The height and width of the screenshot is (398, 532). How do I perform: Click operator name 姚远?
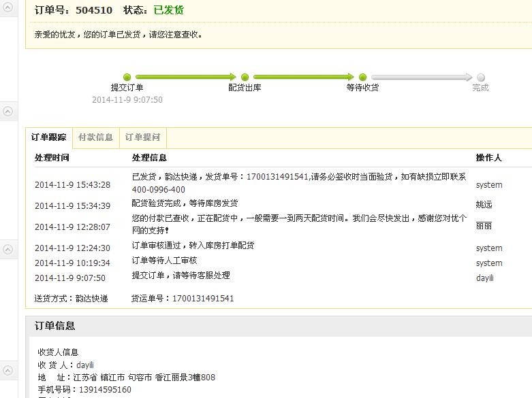click(484, 205)
